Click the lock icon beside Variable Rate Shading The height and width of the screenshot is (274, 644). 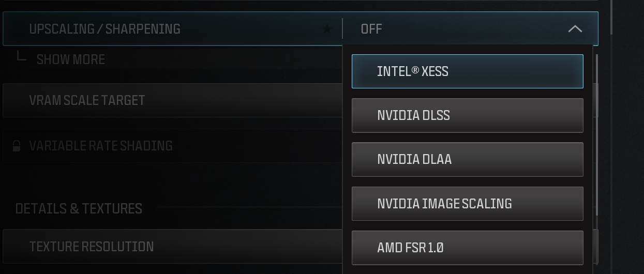[17, 146]
